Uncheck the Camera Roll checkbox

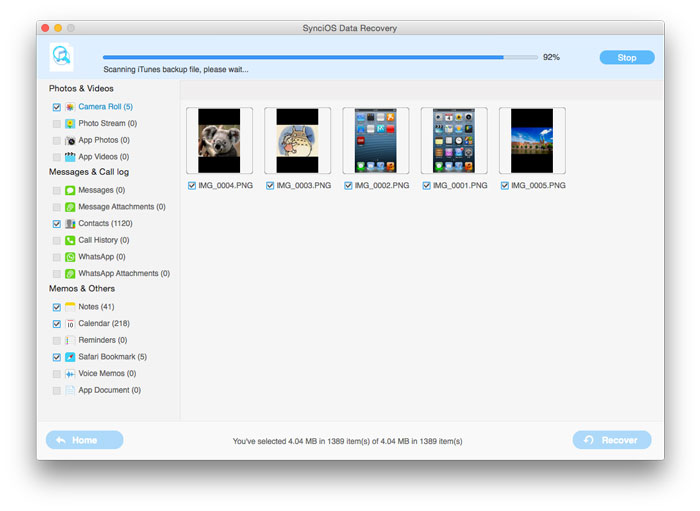click(57, 107)
